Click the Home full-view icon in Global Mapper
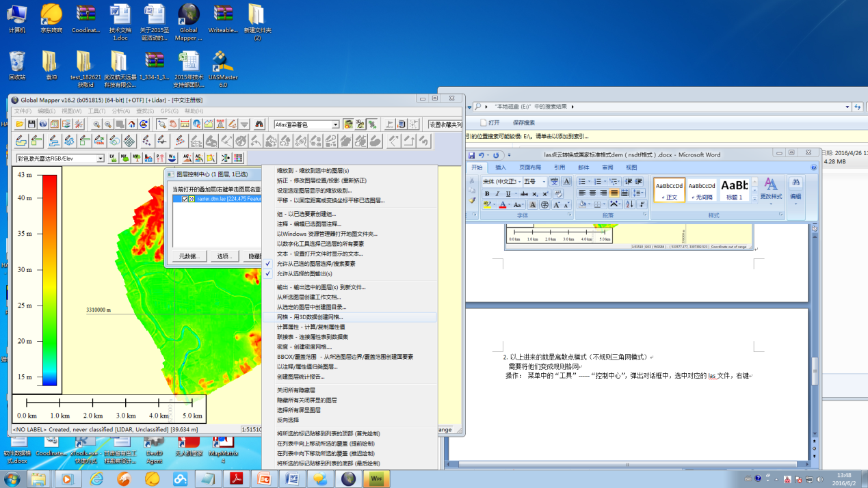Viewport: 868px width, 488px height. tap(132, 124)
